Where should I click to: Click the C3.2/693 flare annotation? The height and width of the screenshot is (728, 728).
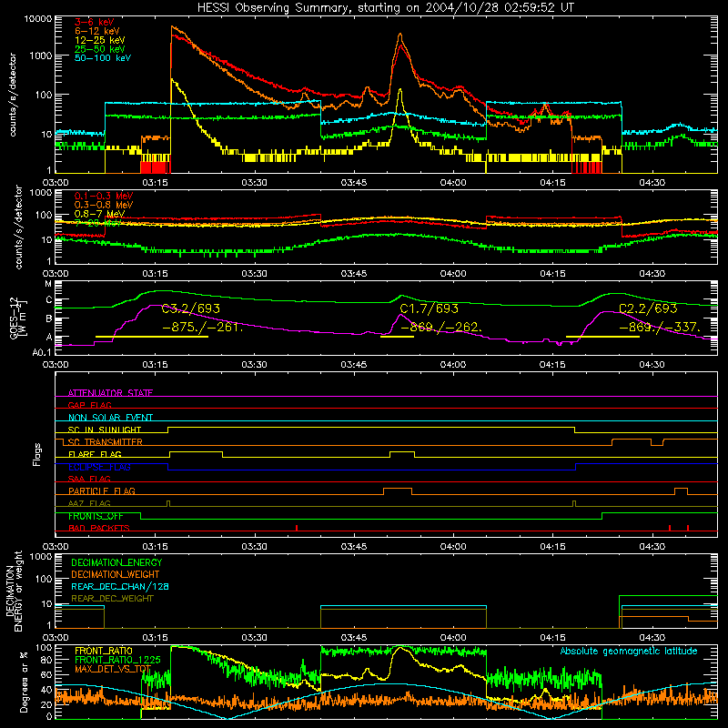click(191, 308)
